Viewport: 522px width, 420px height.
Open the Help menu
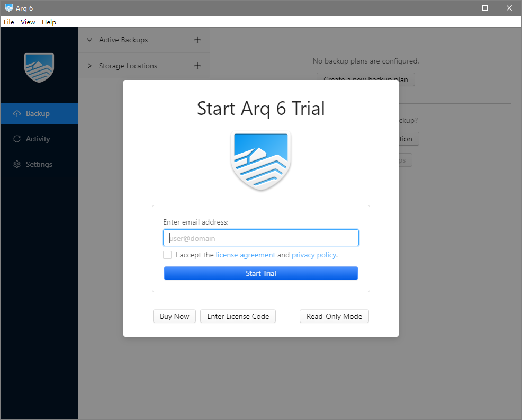49,22
